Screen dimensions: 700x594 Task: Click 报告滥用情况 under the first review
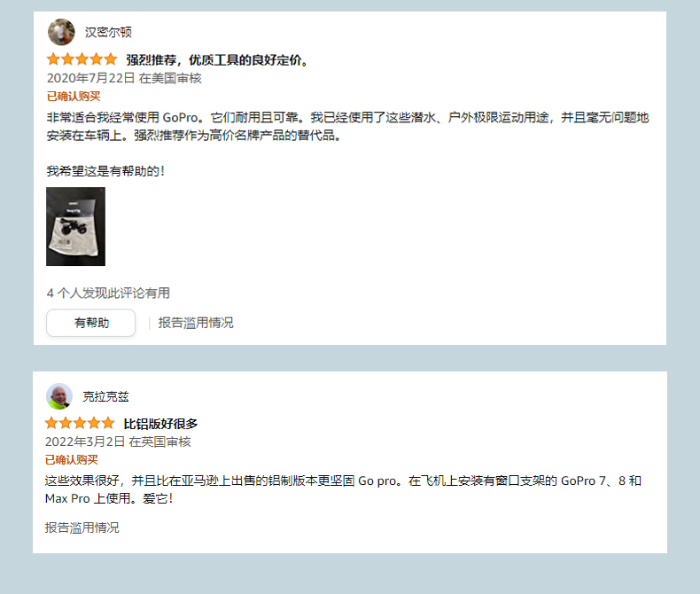pyautogui.click(x=196, y=323)
